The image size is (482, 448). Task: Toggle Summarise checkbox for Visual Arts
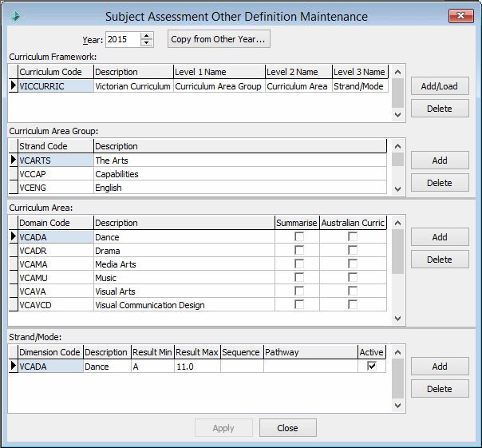pyautogui.click(x=298, y=291)
